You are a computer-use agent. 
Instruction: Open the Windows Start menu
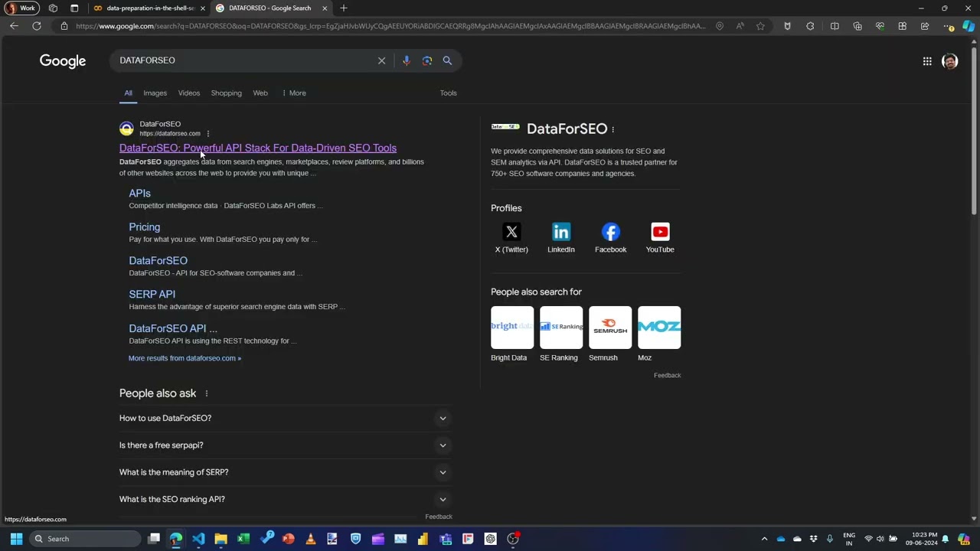[x=16, y=539]
